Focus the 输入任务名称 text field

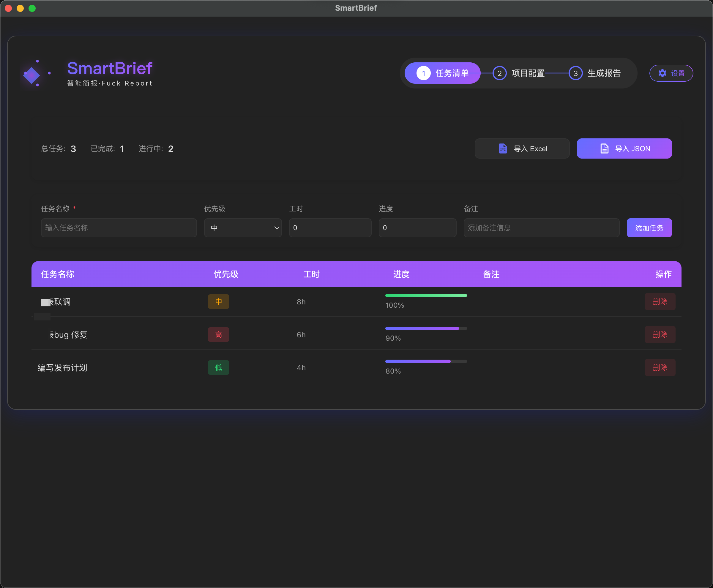119,227
